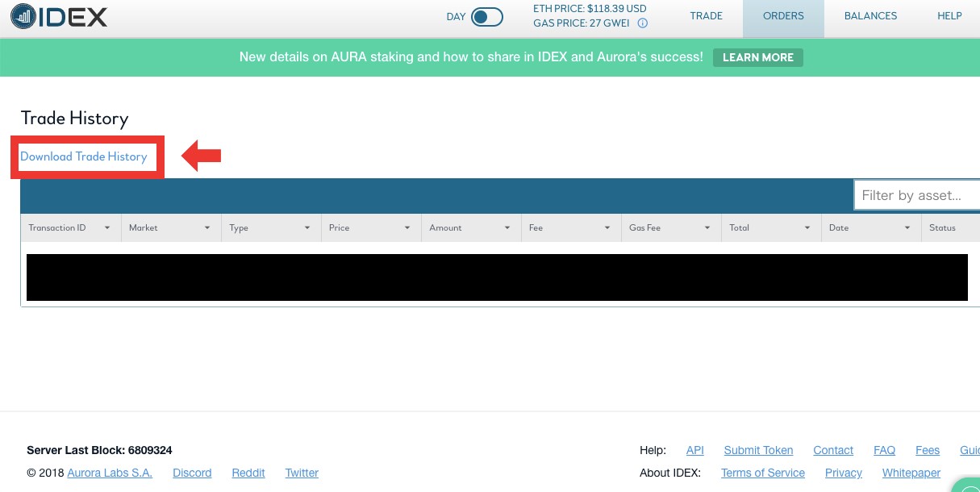Open the Whitepaper link
Viewport: 980px width, 492px height.
tap(911, 473)
